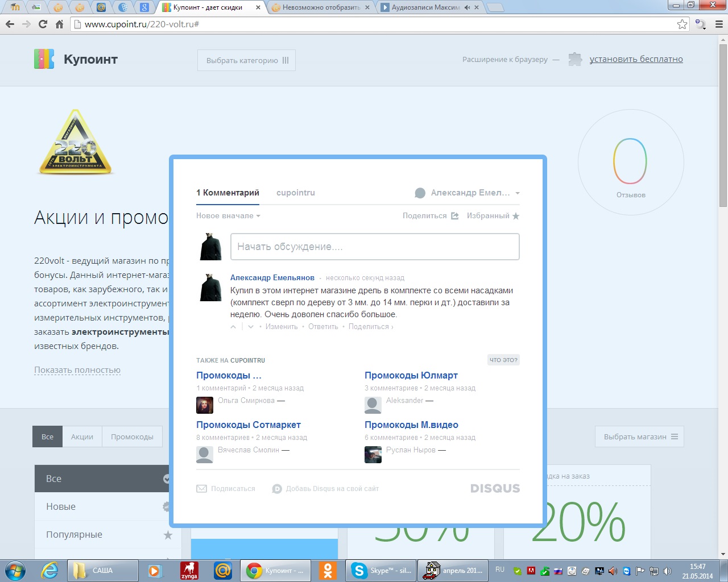The width and height of the screenshot is (728, 582).
Task: Click the Action Center flag tray icon
Action: click(x=640, y=571)
